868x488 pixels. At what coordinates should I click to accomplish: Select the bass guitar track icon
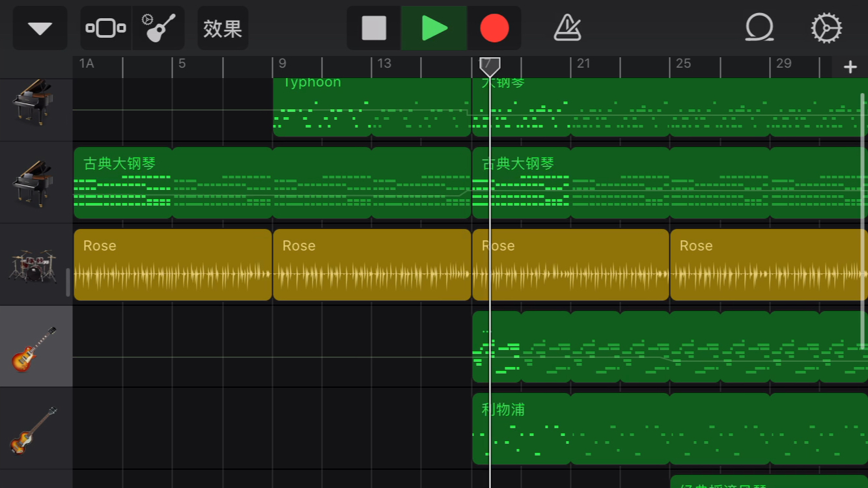34,430
